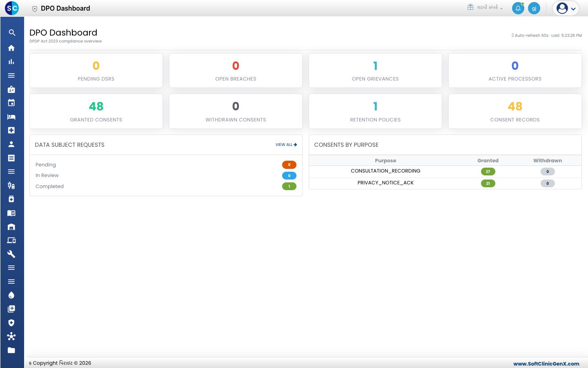This screenshot has height=368, width=588.
Task: Expand the user account avatar menu
Action: coord(566,8)
